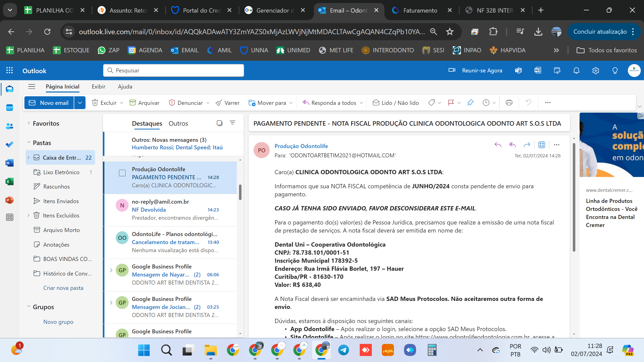This screenshot has height=362, width=644.
Task: Click the Print icon in toolbar
Action: [x=509, y=103]
